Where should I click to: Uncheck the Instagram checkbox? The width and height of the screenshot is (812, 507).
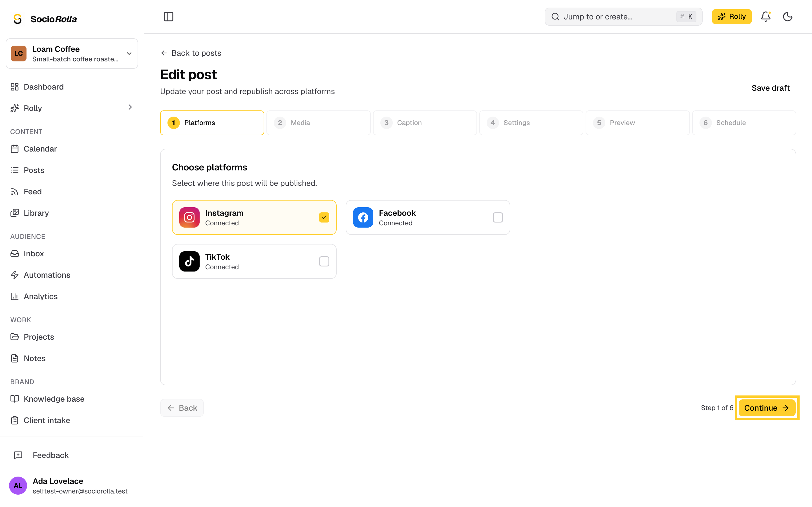pyautogui.click(x=324, y=217)
